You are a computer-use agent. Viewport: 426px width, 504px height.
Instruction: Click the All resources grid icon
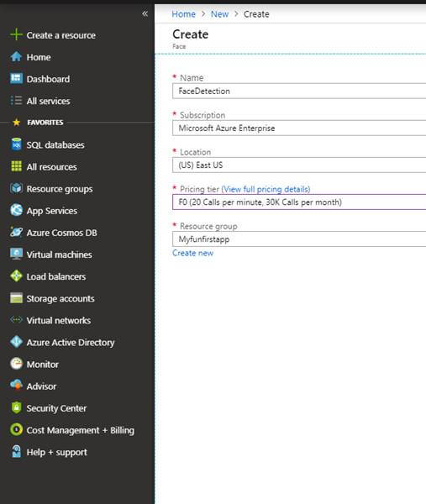[x=16, y=166]
